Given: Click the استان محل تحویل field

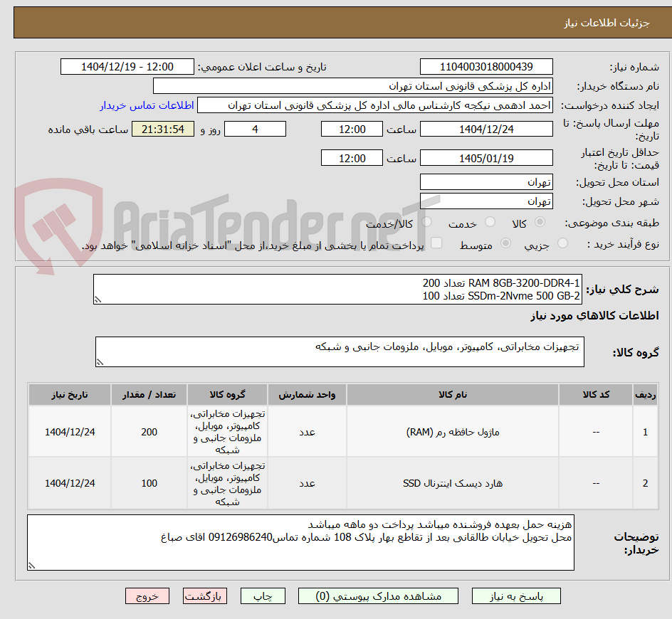Looking at the screenshot, I should 486,182.
